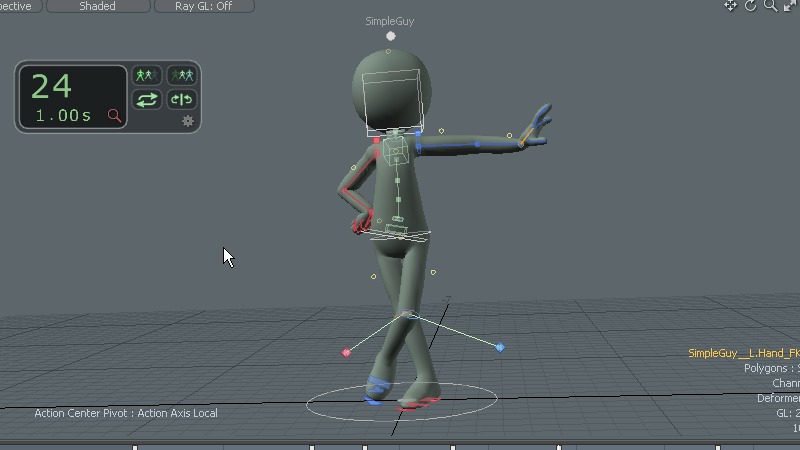Screen dimensions: 800x450
Task: Click the current frame number 24 field
Action: [51, 87]
